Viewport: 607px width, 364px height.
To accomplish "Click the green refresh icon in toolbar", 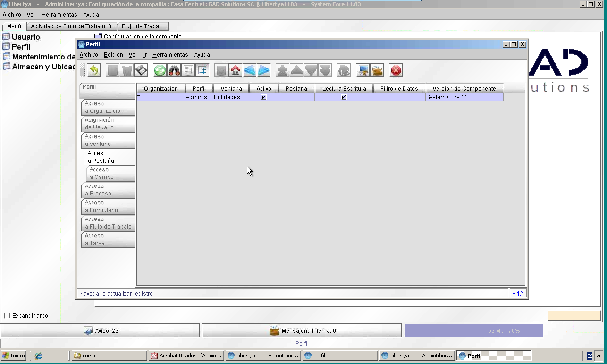I will tap(160, 70).
